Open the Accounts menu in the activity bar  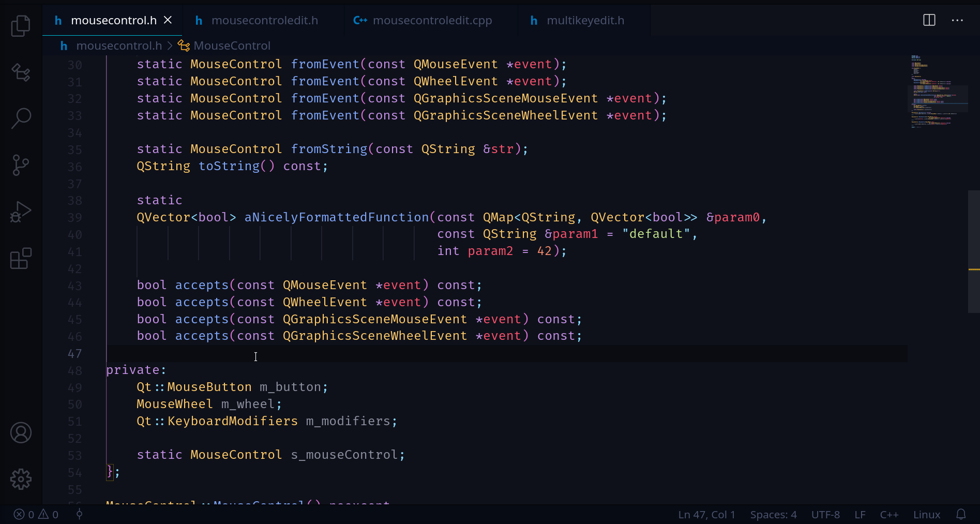click(21, 432)
